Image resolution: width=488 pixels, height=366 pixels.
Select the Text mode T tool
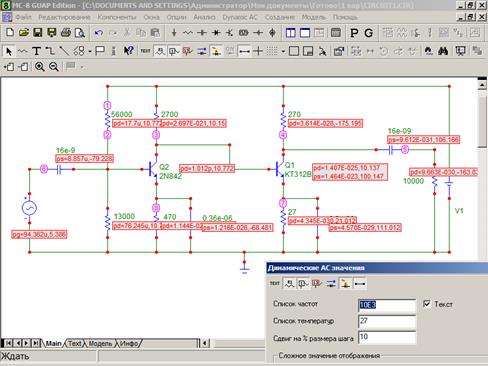pyautogui.click(x=36, y=51)
